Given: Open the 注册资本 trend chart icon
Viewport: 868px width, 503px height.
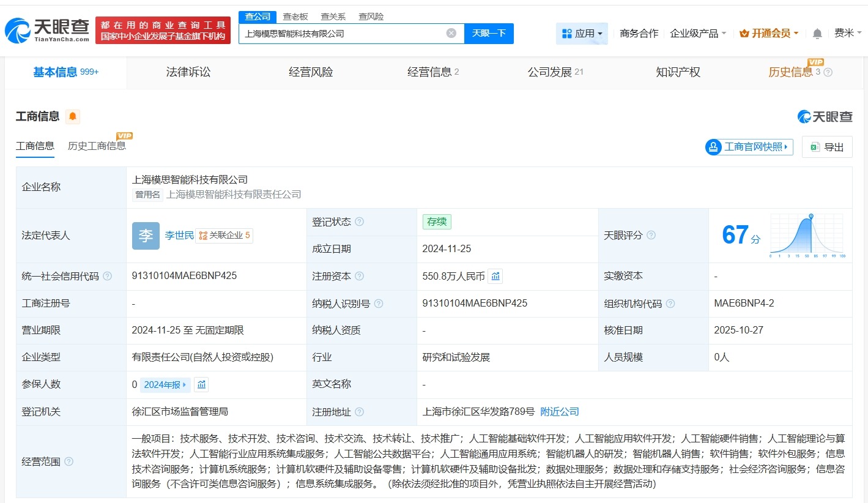Looking at the screenshot, I should [495, 276].
